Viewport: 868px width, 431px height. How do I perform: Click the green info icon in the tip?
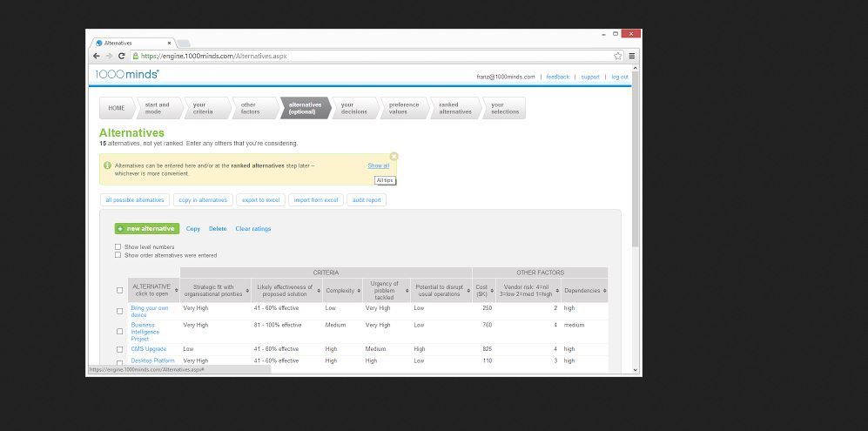pyautogui.click(x=107, y=165)
